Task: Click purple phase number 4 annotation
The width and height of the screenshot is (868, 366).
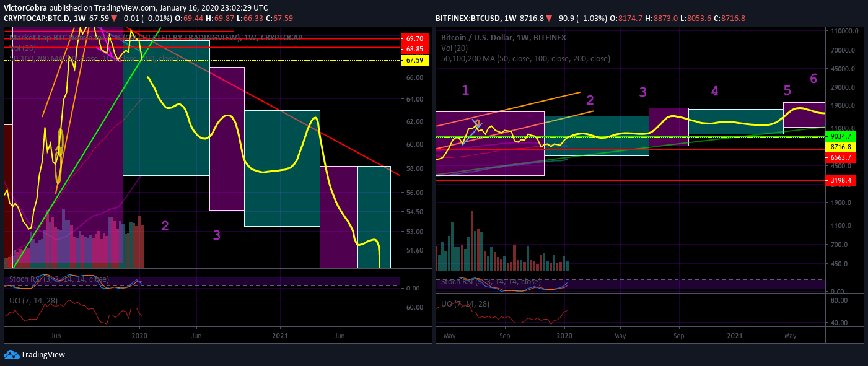Action: coord(714,92)
